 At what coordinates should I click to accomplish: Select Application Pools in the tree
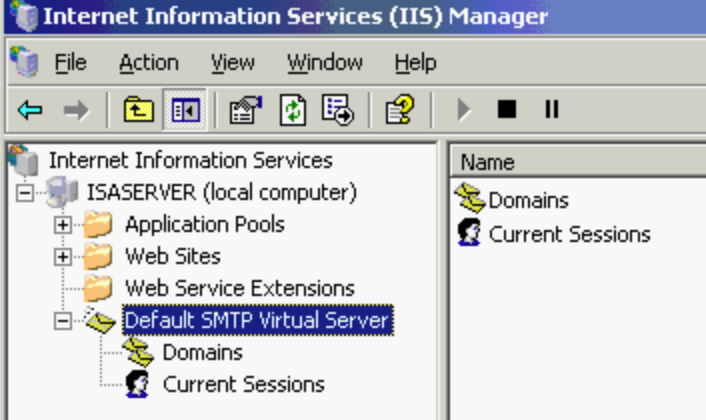[205, 225]
